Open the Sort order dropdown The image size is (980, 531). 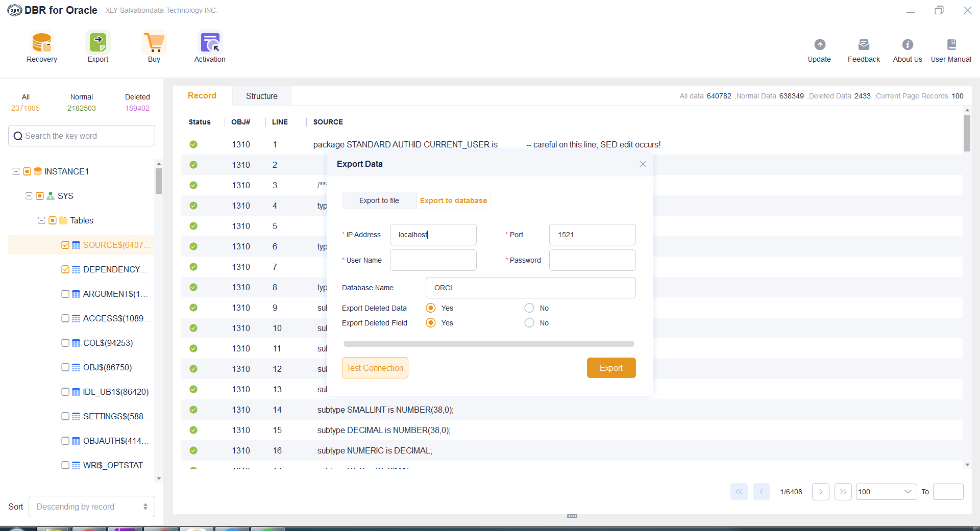point(92,507)
